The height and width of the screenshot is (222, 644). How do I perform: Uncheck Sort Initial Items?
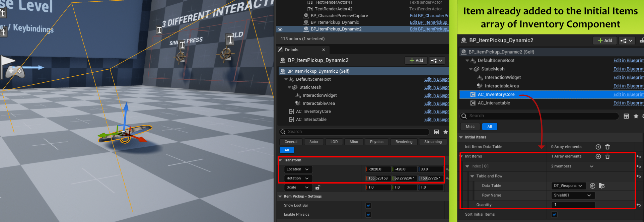pyautogui.click(x=554, y=215)
